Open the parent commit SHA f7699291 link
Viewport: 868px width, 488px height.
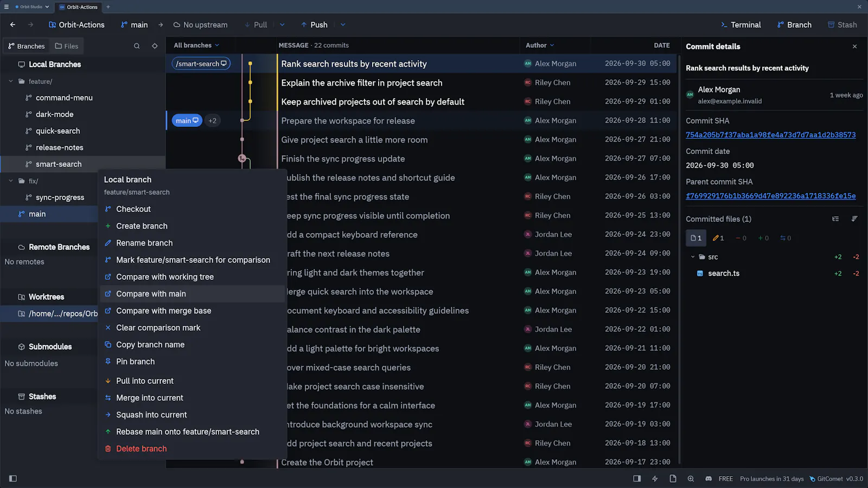770,196
